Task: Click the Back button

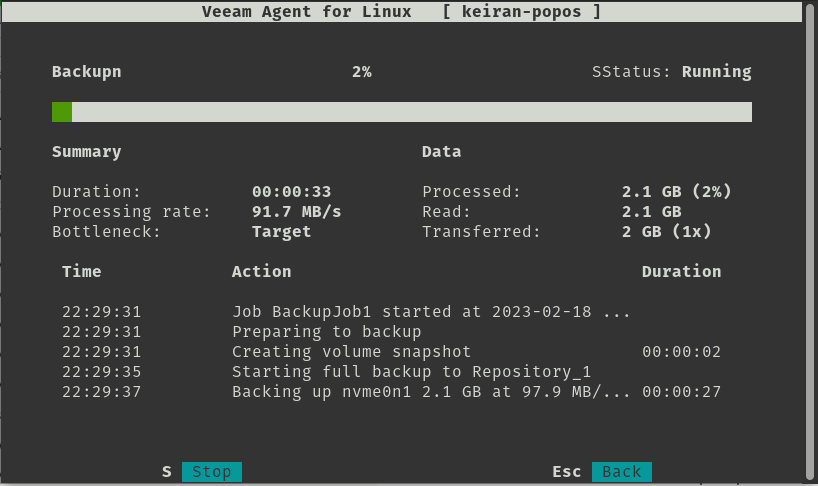Action: [x=621, y=471]
